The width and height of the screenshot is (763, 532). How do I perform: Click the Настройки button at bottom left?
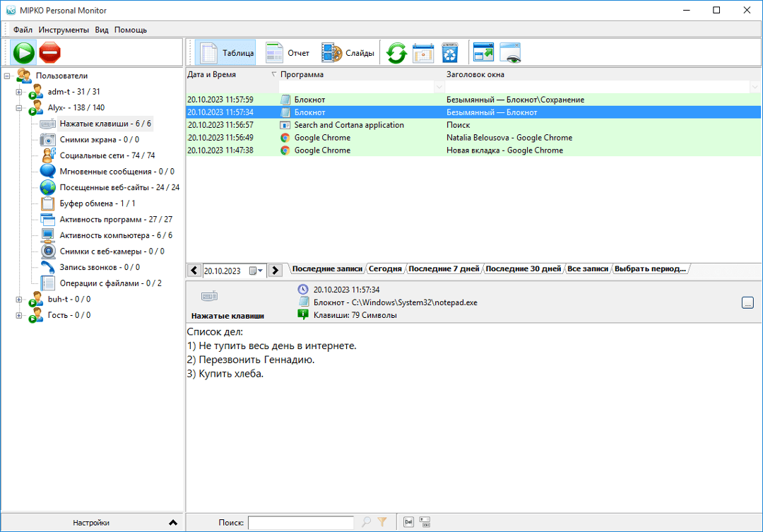point(92,523)
